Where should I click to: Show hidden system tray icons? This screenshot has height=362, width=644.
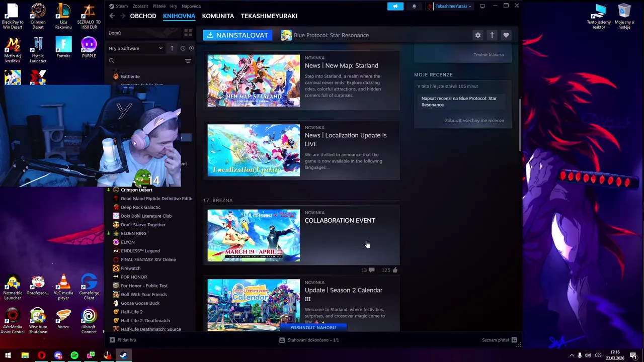(x=572, y=355)
